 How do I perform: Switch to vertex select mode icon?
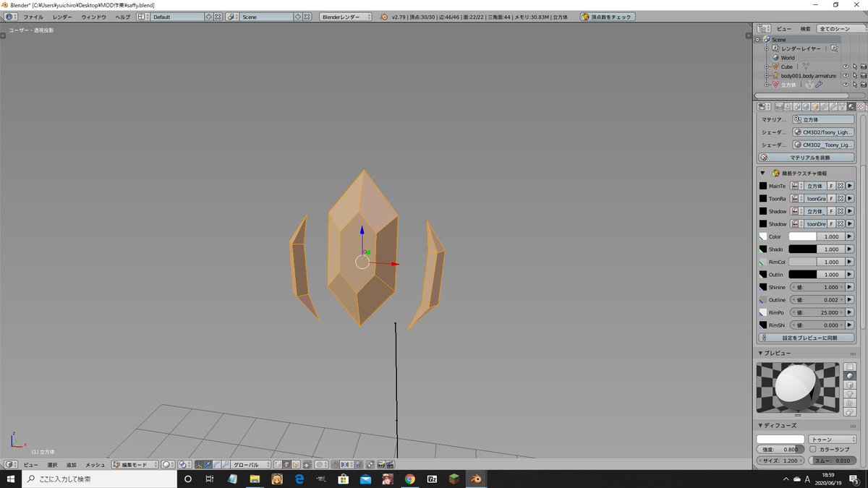(278, 464)
